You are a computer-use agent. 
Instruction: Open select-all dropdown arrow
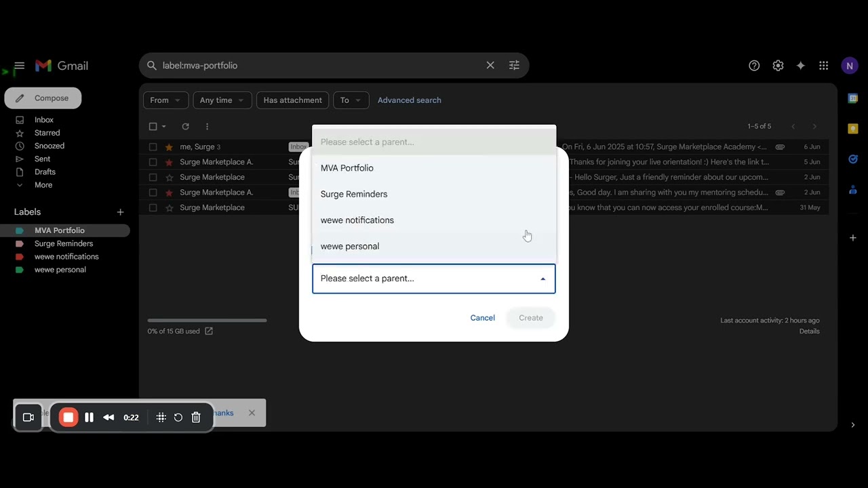tap(163, 127)
